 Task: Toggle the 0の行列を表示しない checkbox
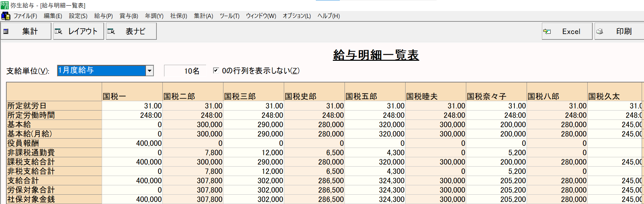tap(216, 70)
